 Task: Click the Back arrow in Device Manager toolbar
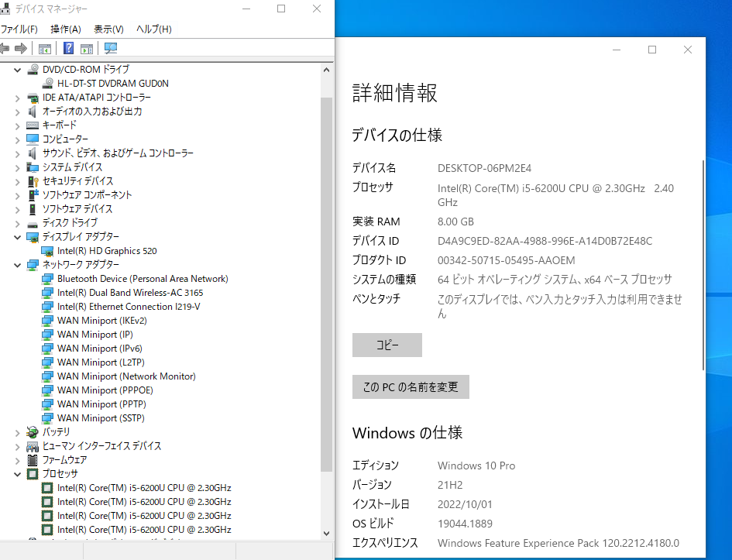pyautogui.click(x=4, y=48)
